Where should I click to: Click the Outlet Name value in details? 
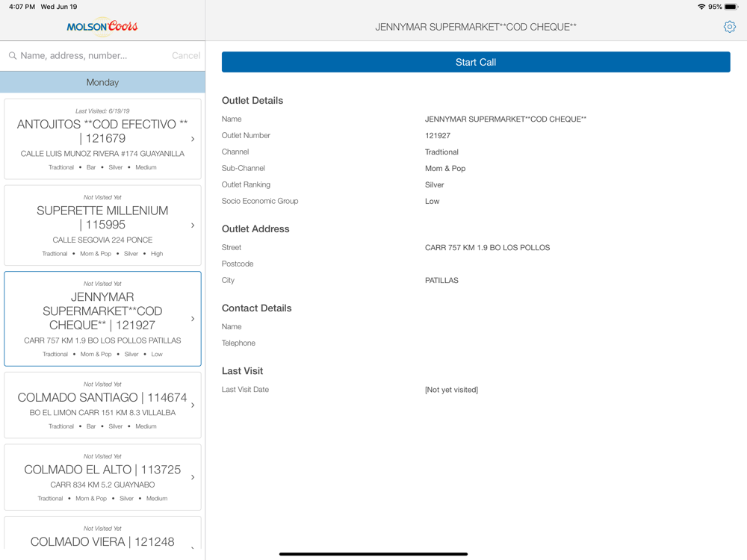pos(506,119)
